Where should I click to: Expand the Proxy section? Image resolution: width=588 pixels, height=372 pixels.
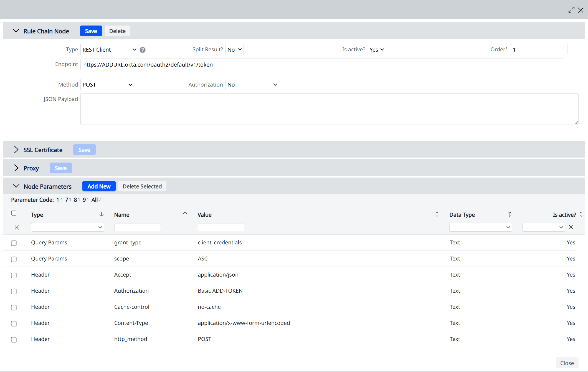coord(16,168)
